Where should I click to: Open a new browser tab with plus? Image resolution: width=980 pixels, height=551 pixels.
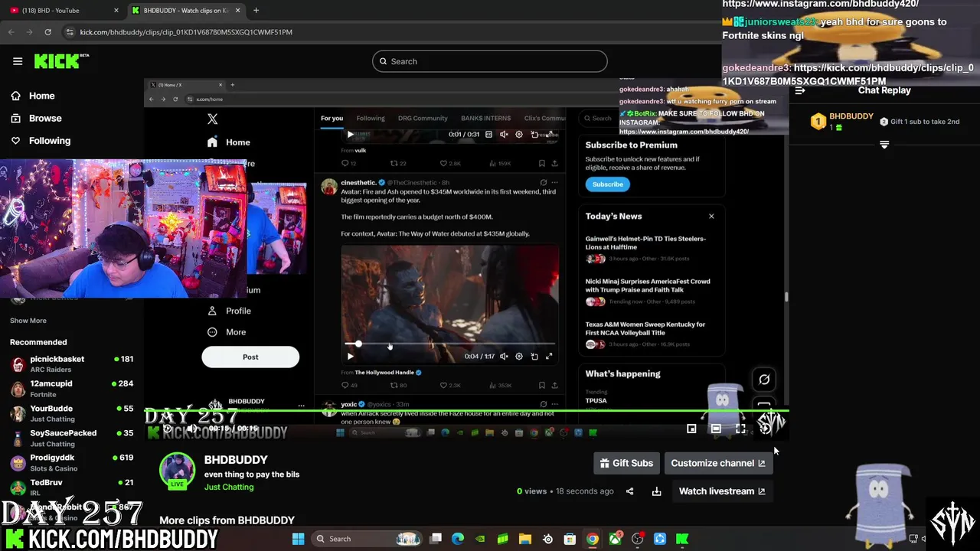click(x=256, y=10)
